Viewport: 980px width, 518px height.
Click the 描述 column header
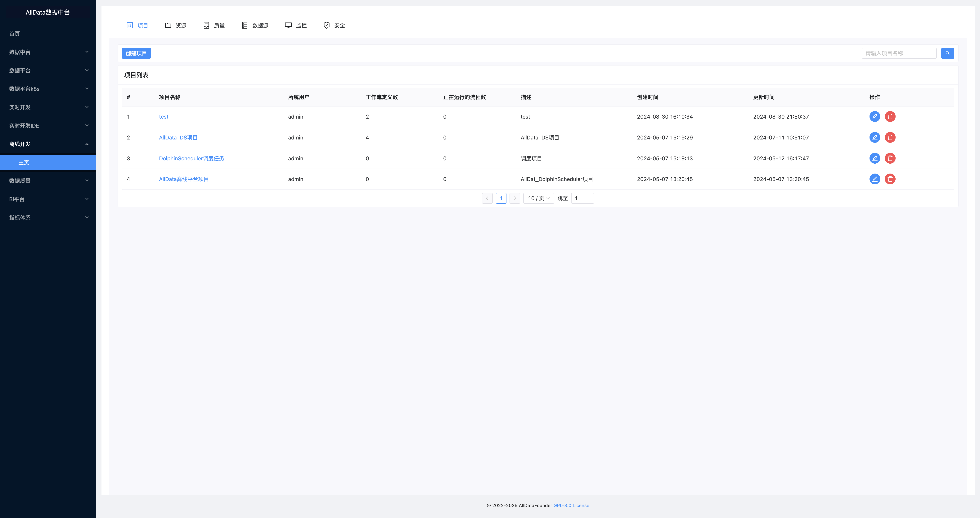pyautogui.click(x=526, y=97)
